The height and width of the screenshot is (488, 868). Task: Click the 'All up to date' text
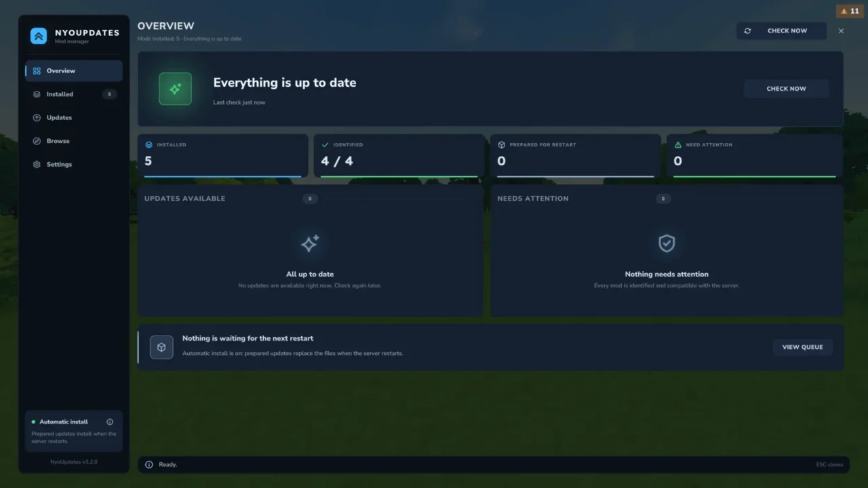coord(310,274)
